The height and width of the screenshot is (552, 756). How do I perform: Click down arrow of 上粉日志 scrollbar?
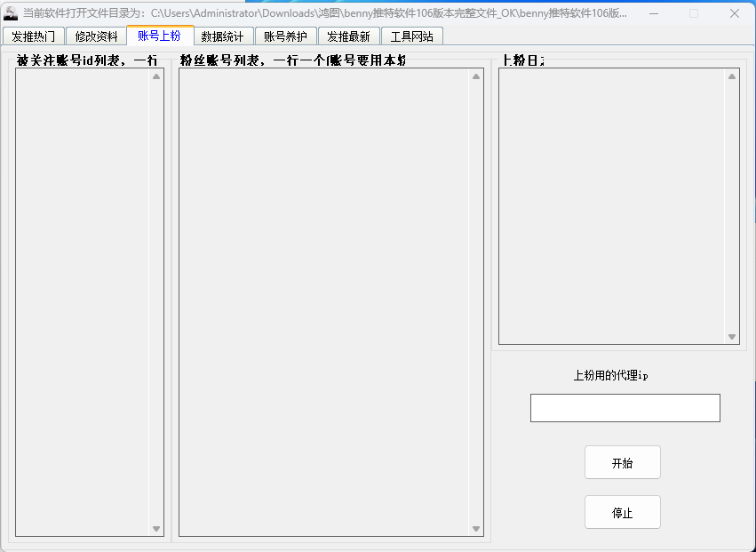coord(732,337)
